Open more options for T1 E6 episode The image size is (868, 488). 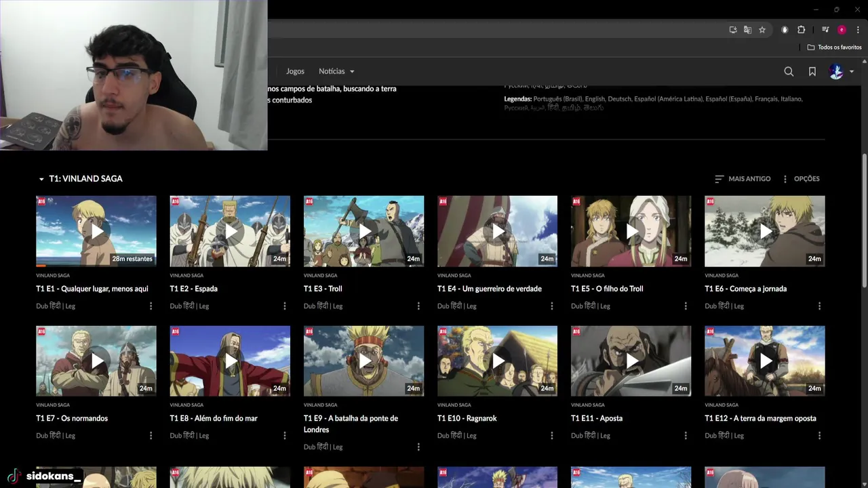click(819, 306)
